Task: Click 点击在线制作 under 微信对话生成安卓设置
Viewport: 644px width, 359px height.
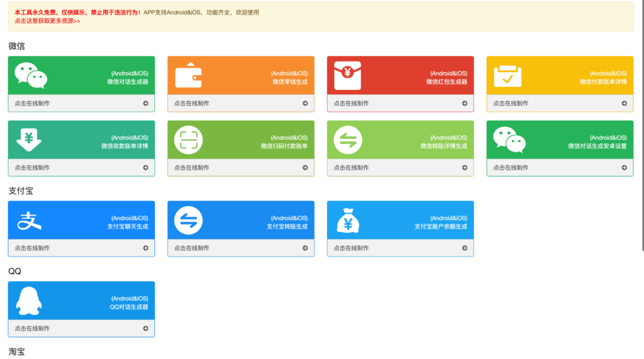Action: click(x=511, y=168)
